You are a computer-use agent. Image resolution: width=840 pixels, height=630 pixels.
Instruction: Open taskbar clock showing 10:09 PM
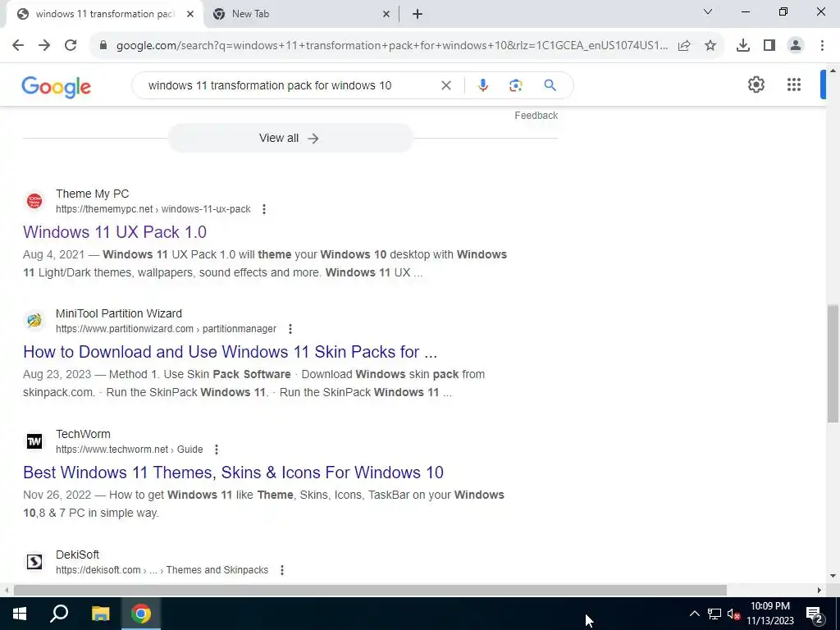pos(770,614)
